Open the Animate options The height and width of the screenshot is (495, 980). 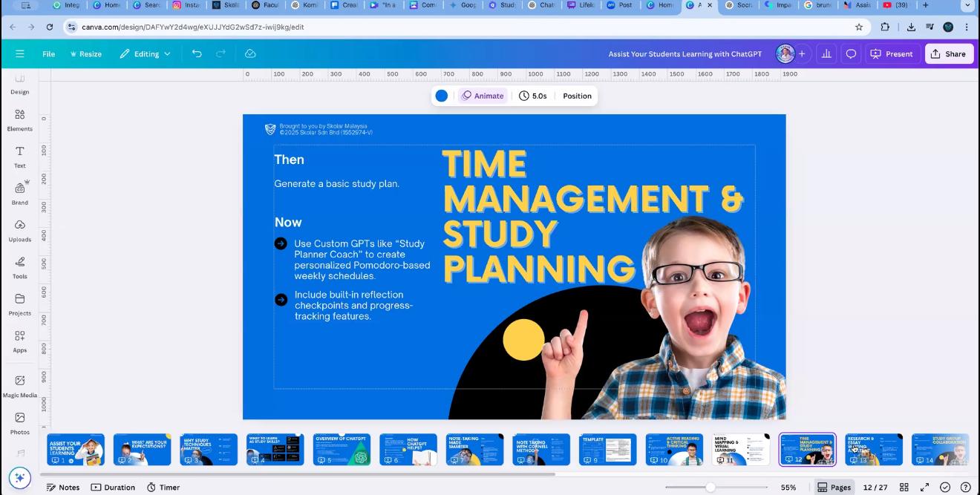point(483,96)
